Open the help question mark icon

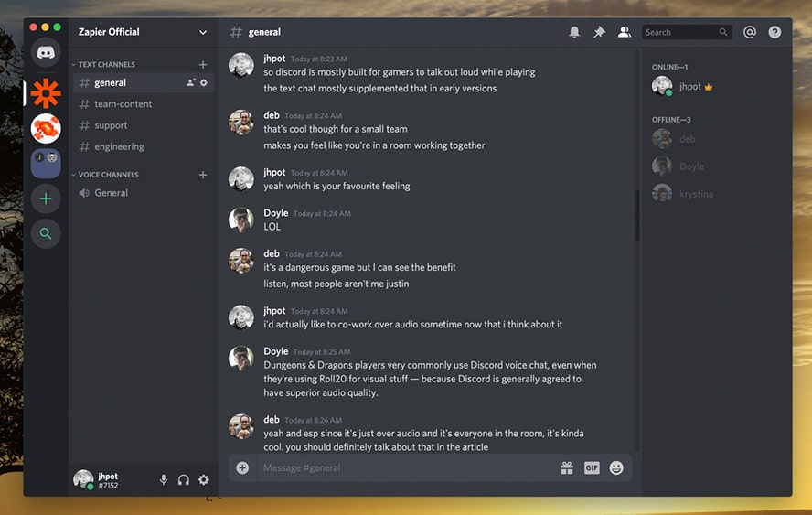point(775,32)
